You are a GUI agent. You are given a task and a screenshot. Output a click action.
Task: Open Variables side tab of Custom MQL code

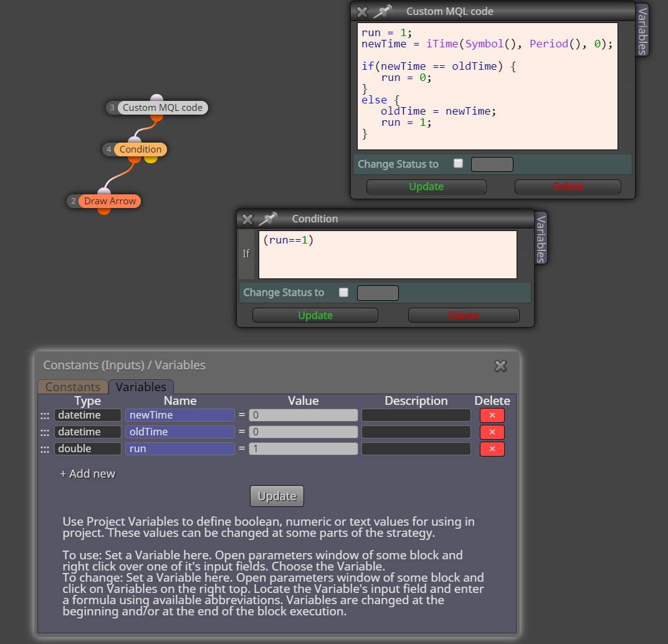click(x=642, y=31)
